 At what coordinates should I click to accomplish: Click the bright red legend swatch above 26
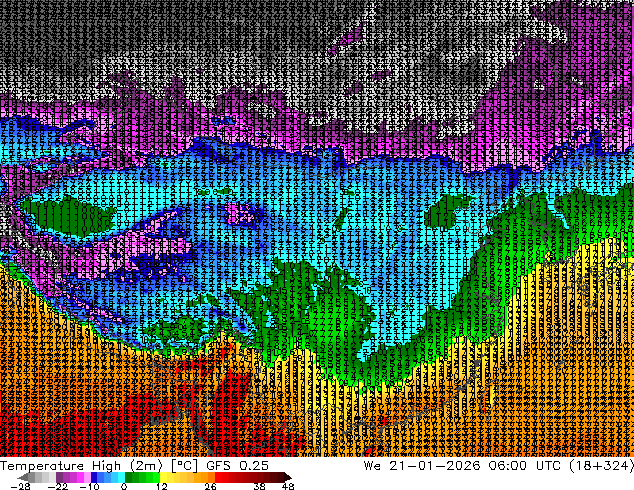(218, 477)
